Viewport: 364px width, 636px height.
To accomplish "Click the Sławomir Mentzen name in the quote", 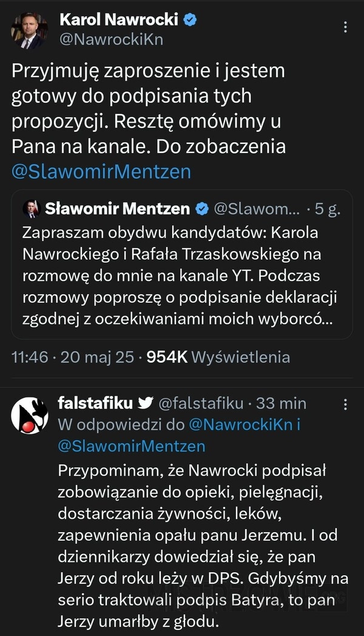I will click(118, 209).
